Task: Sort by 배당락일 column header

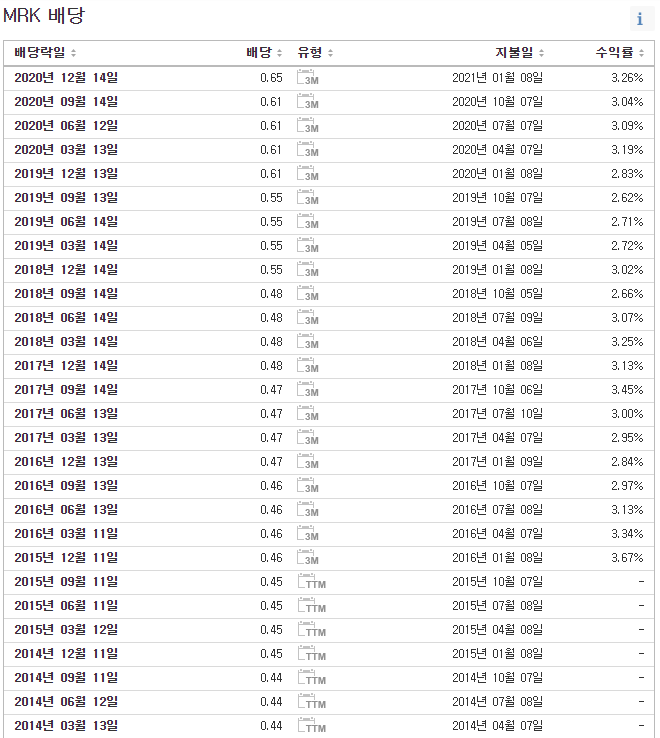Action: click(x=45, y=53)
